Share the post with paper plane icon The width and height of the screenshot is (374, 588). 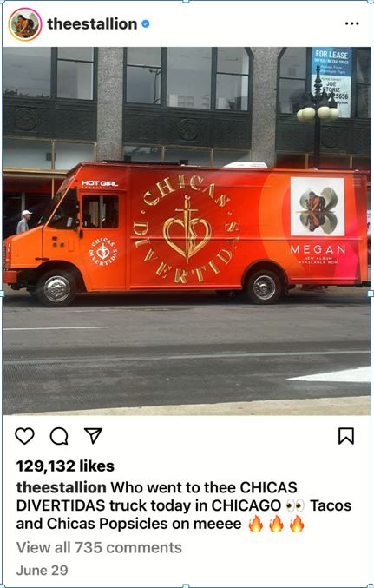(x=93, y=436)
